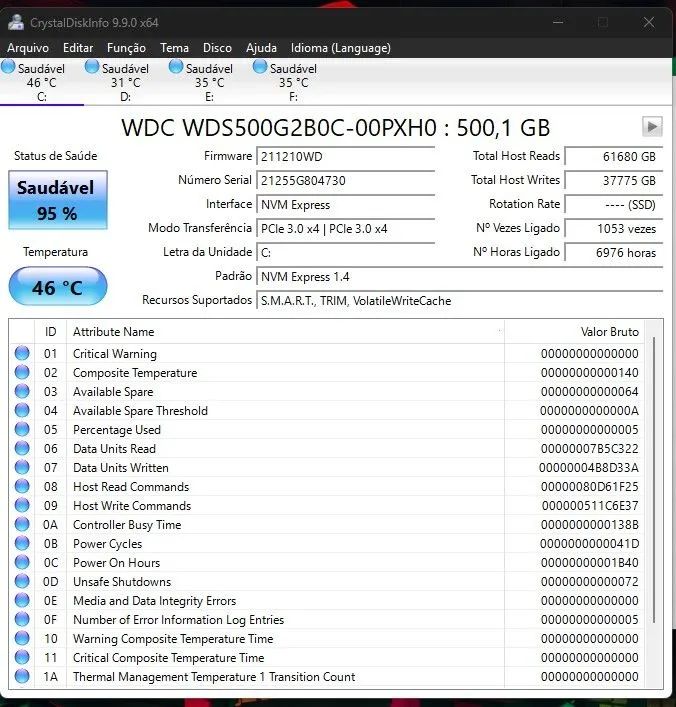
Task: Click the Available Spare status orb
Action: pos(22,391)
